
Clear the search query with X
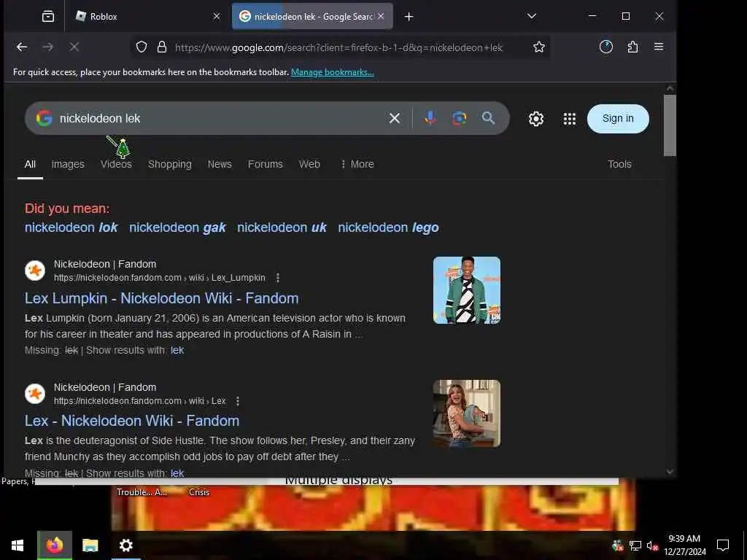395,118
